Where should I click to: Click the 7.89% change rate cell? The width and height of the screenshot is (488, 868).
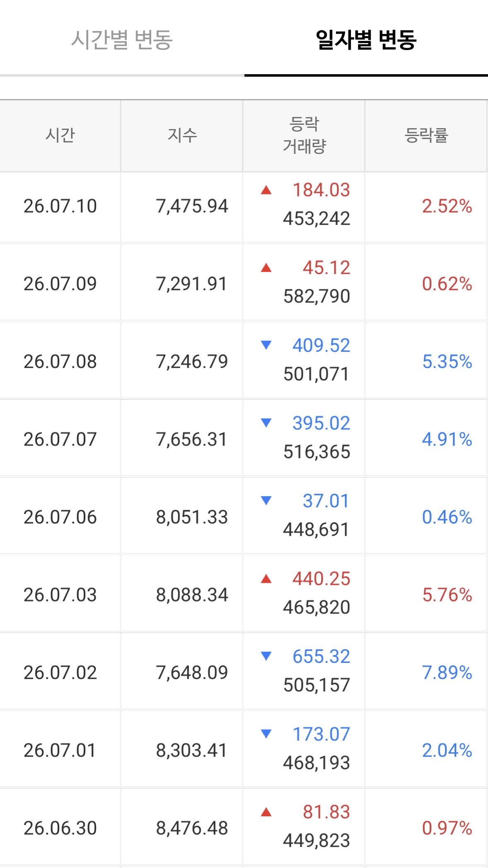click(447, 672)
